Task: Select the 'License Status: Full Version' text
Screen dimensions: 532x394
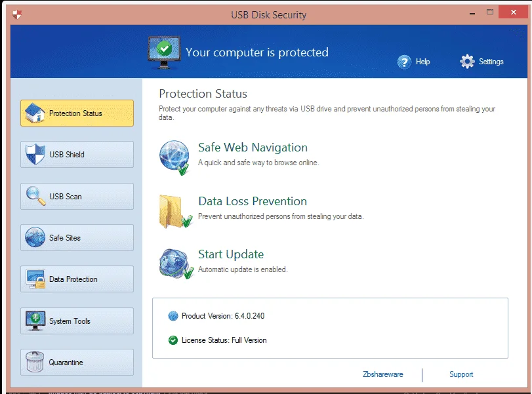Action: [x=224, y=340]
